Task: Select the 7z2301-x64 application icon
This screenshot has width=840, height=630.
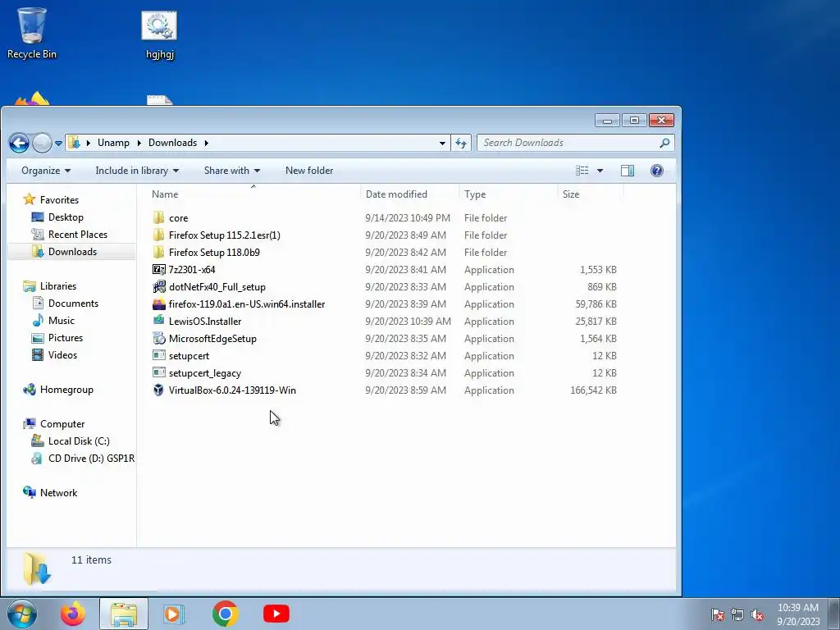Action: pyautogui.click(x=158, y=269)
